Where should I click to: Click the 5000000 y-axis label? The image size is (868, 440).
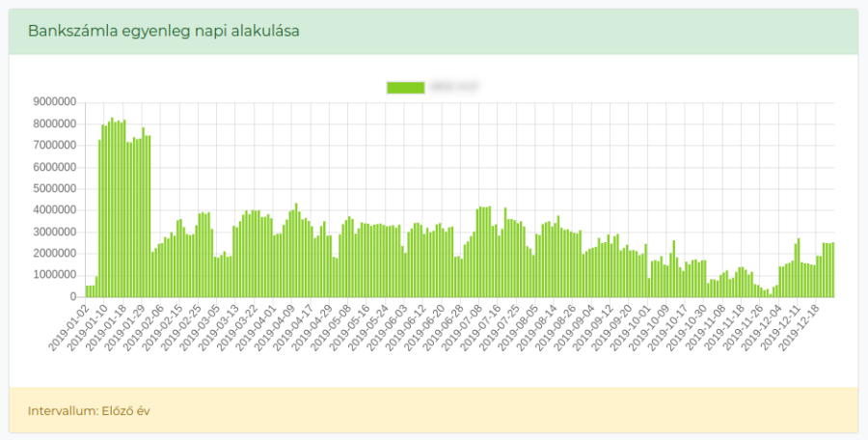point(54,189)
